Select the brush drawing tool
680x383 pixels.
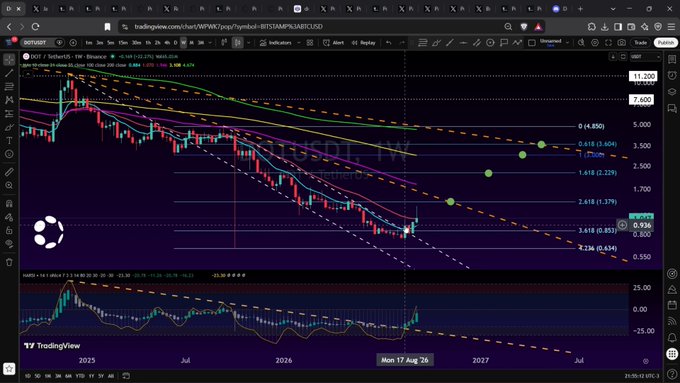pos(9,127)
